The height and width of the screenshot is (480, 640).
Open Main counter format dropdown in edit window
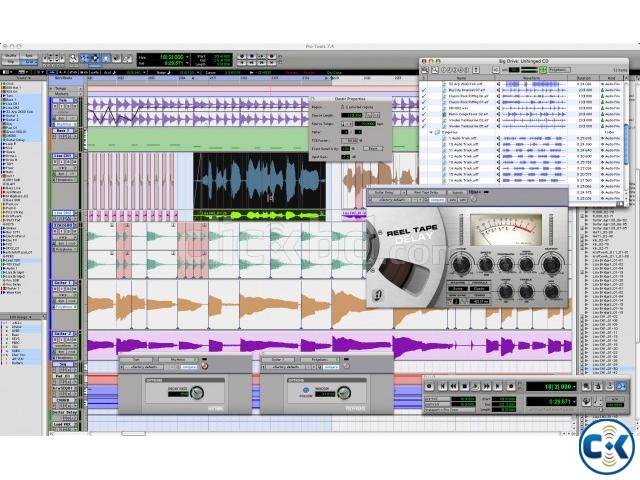pos(187,57)
